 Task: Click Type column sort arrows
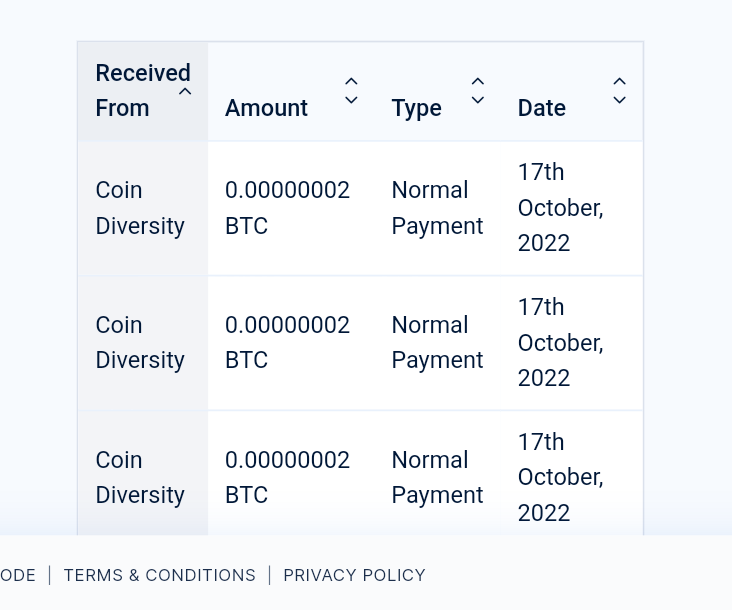coord(478,91)
